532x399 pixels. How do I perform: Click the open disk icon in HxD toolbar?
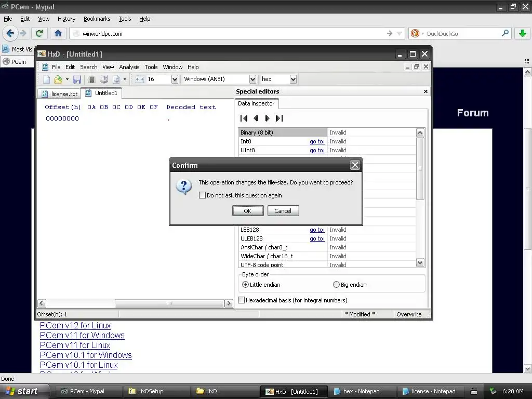click(x=104, y=79)
